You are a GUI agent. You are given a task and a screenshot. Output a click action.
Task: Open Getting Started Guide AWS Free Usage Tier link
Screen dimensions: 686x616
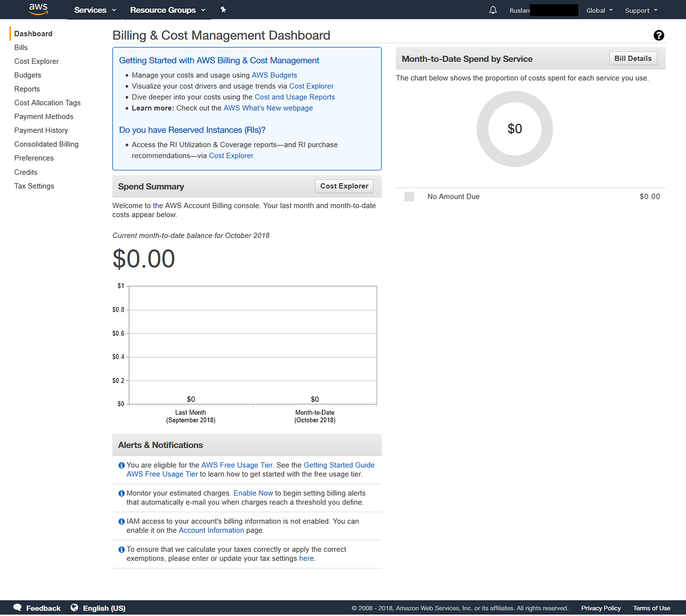339,465
